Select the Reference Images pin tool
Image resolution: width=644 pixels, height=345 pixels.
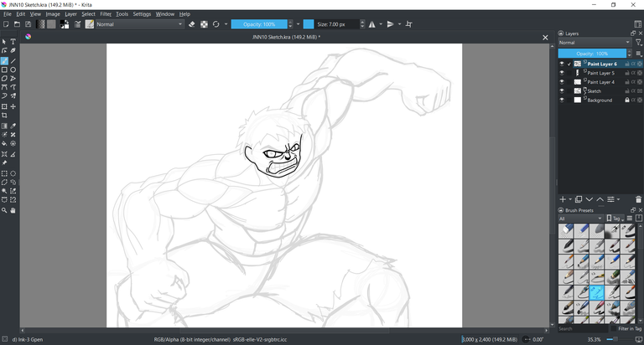(x=4, y=162)
